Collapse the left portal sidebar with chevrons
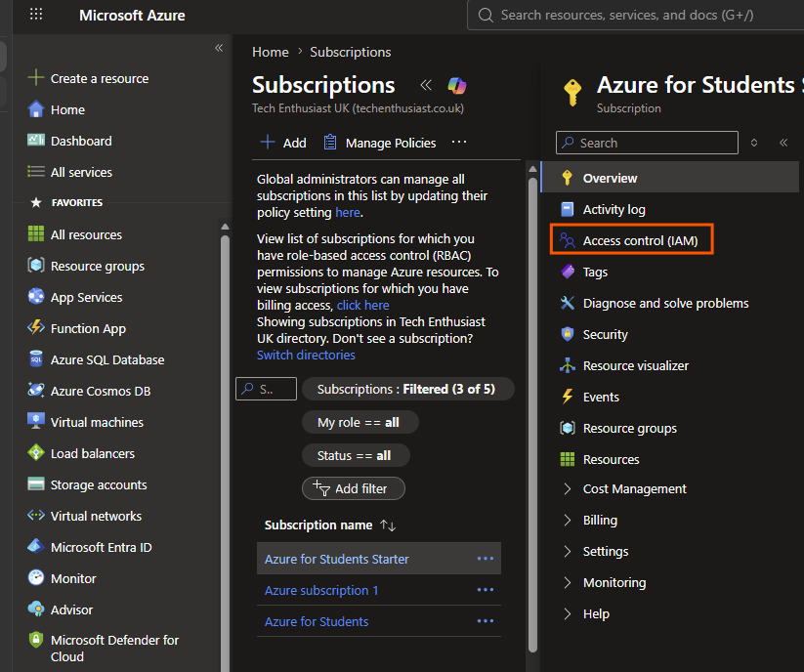Image resolution: width=804 pixels, height=672 pixels. [219, 48]
